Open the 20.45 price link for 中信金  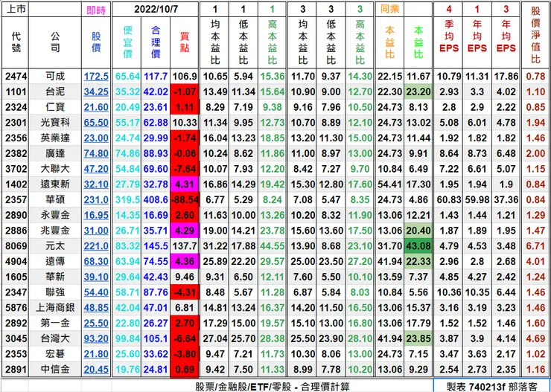tap(96, 370)
